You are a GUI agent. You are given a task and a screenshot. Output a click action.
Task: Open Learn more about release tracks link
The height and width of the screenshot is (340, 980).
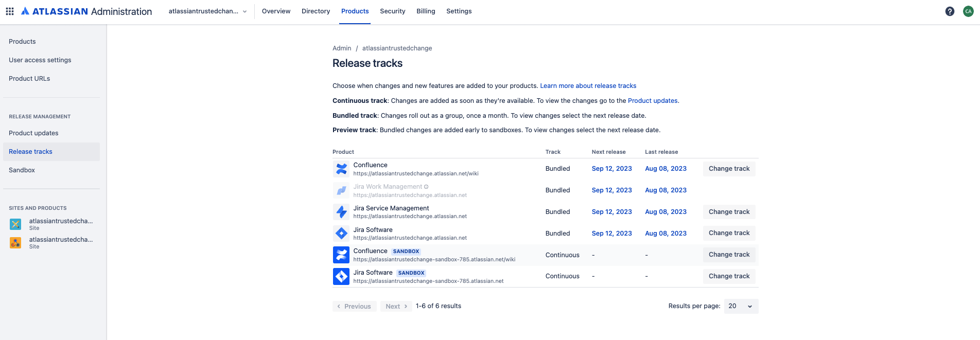(588, 86)
